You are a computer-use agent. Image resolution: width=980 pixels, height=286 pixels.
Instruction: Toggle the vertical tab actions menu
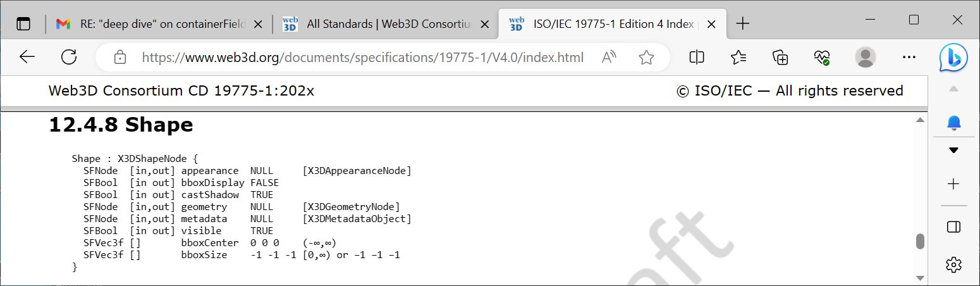click(23, 24)
